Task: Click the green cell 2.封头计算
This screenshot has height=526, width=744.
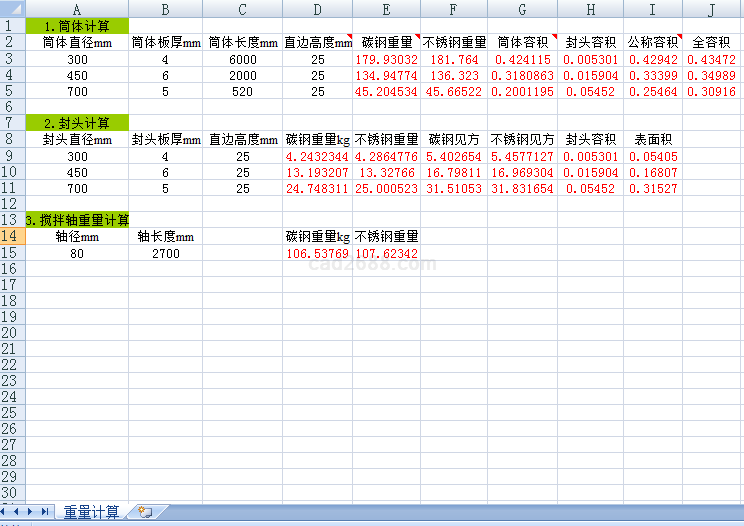Action: coord(77,123)
